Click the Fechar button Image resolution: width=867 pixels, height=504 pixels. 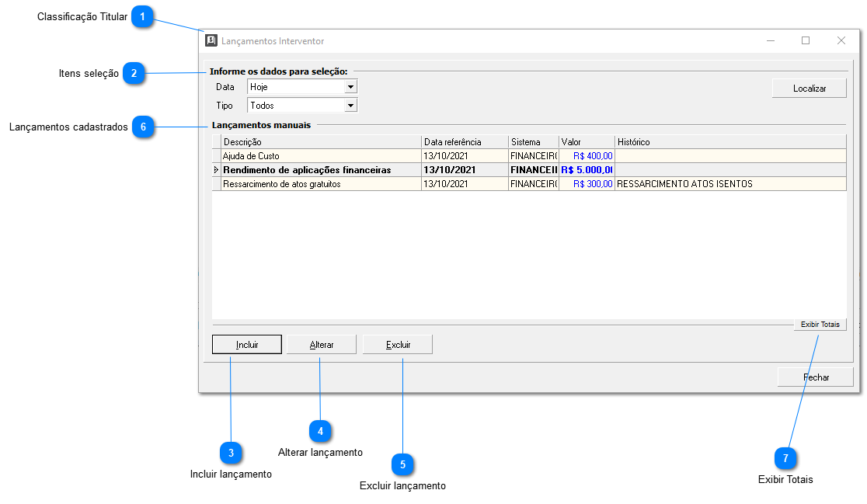click(x=817, y=377)
